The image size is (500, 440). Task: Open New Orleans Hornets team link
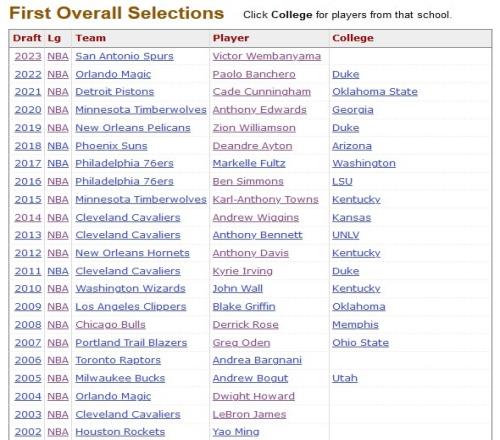pos(132,253)
